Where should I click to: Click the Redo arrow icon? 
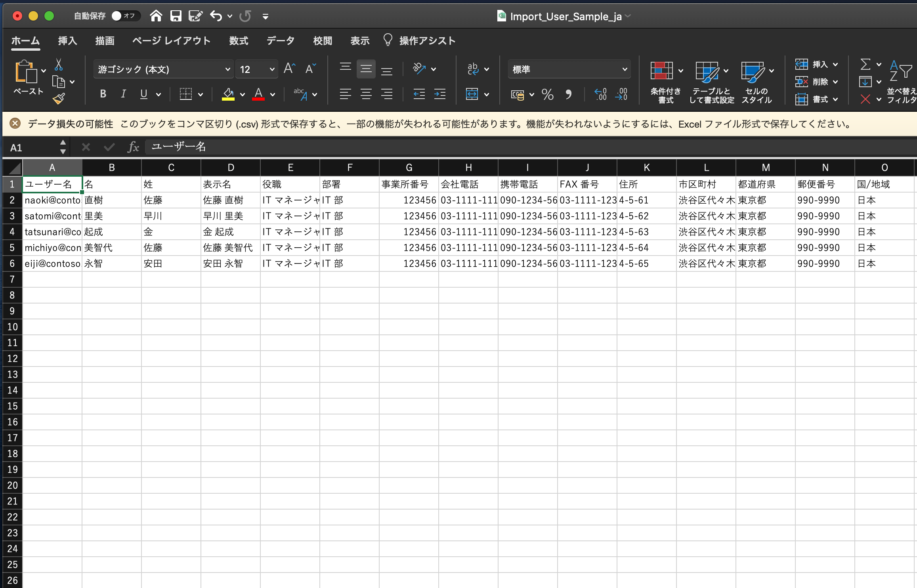245,16
